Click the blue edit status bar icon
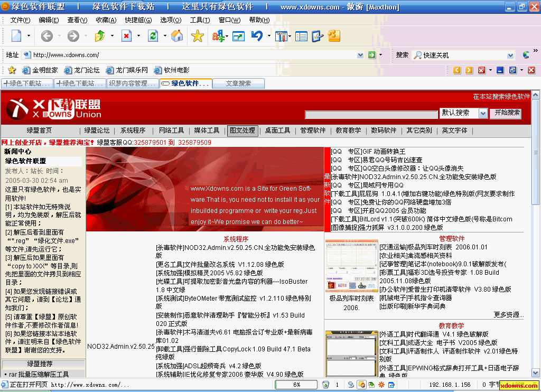 391,385
